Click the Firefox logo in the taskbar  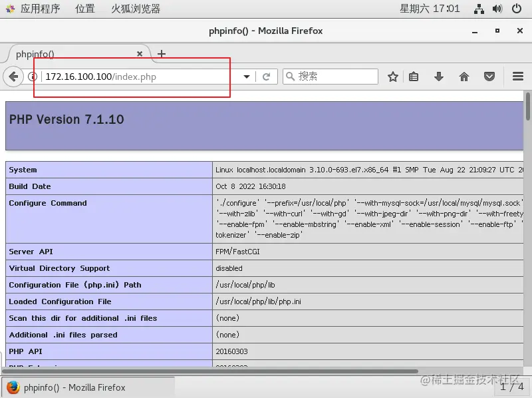coord(13,387)
